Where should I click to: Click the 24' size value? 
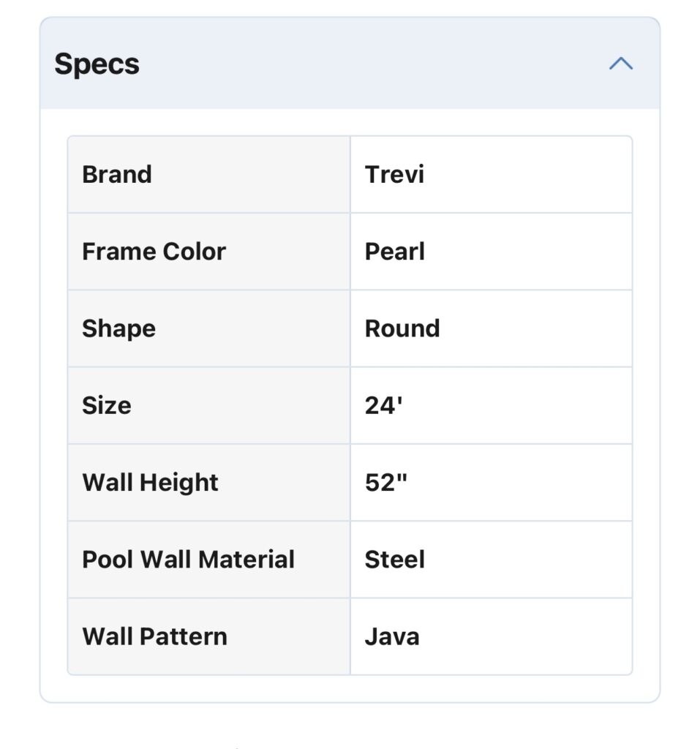(x=384, y=405)
